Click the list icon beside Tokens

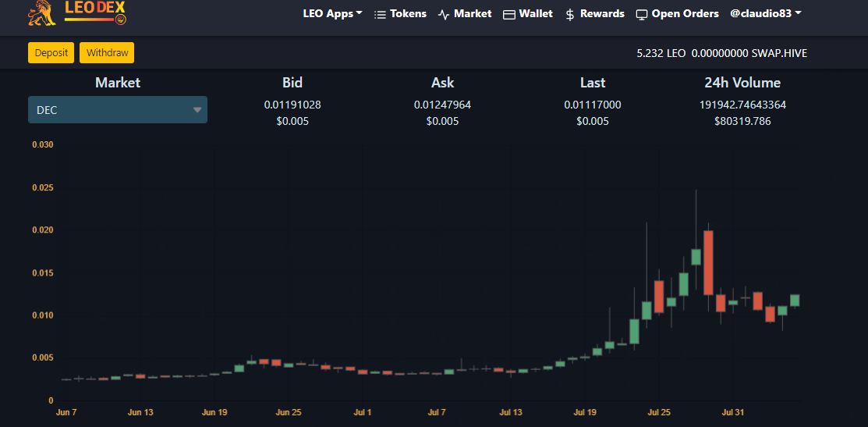[380, 15]
